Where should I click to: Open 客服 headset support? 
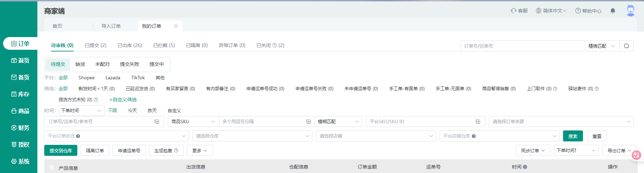tap(519, 11)
